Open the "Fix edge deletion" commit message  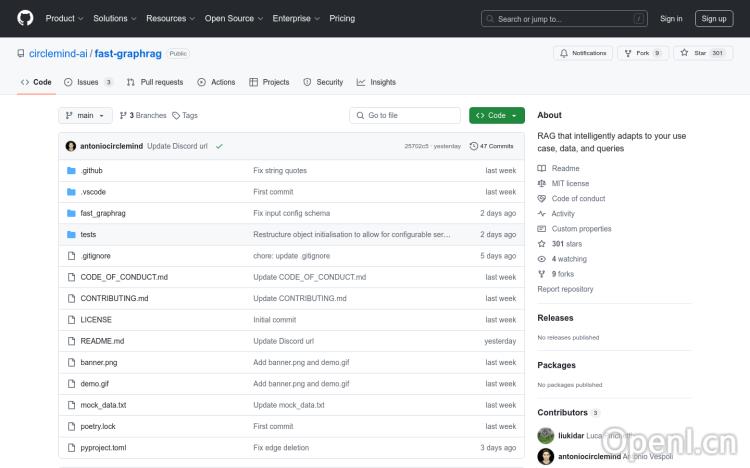pyautogui.click(x=281, y=447)
